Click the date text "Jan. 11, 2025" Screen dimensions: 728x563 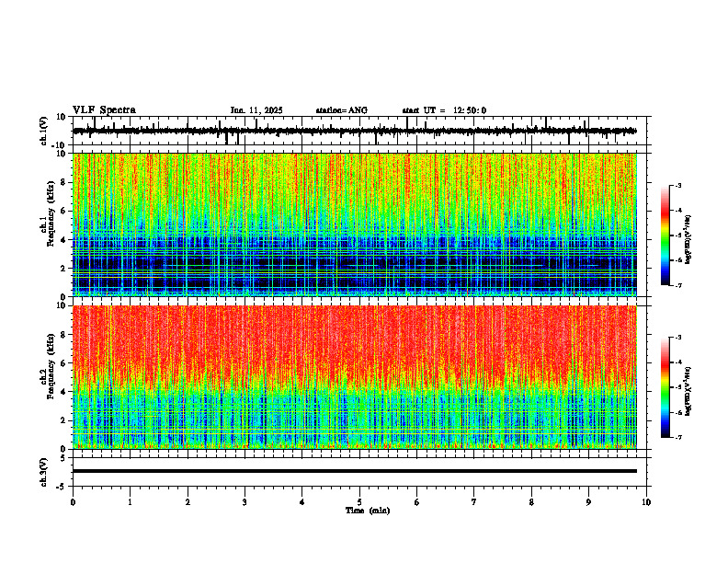click(256, 110)
